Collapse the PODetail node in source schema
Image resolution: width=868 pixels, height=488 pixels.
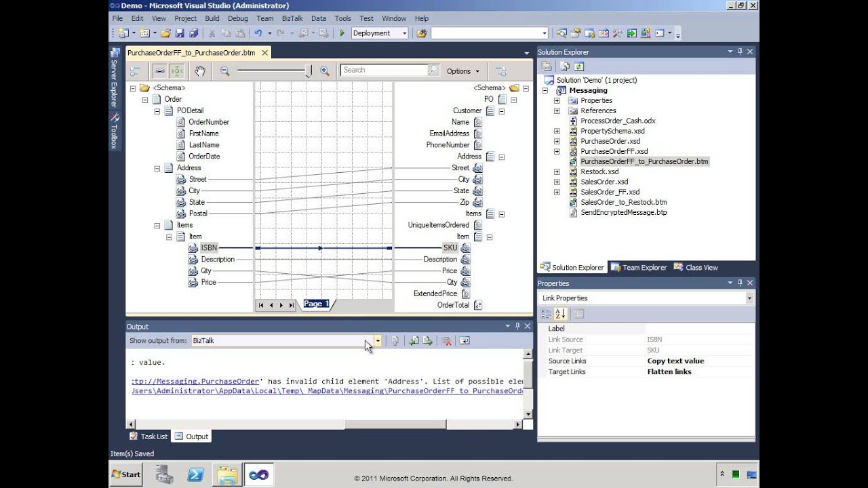coord(157,110)
